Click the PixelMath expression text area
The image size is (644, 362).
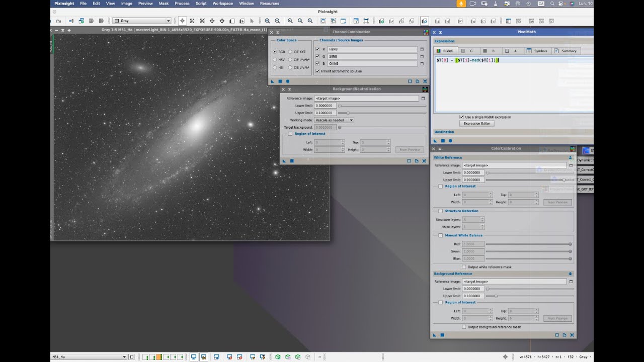pos(514,84)
